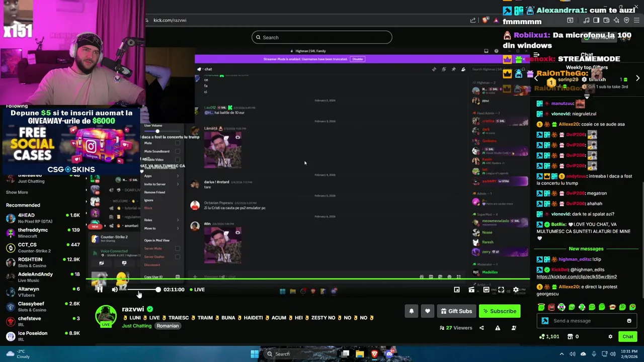The height and width of the screenshot is (362, 644).
Task: Report the stream with warning icon
Action: pyautogui.click(x=498, y=328)
